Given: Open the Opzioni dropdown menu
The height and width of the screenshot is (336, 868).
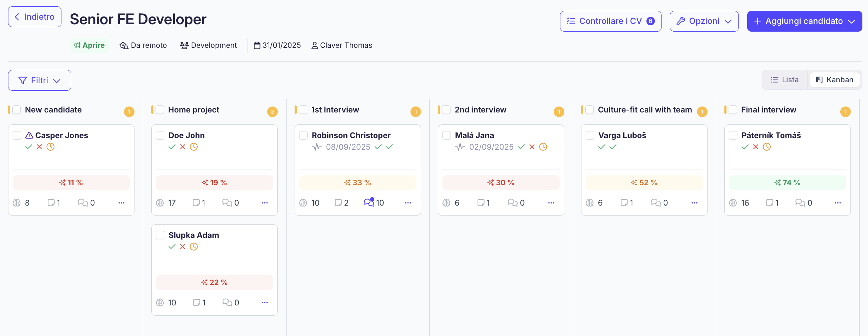Looking at the screenshot, I should [x=704, y=21].
